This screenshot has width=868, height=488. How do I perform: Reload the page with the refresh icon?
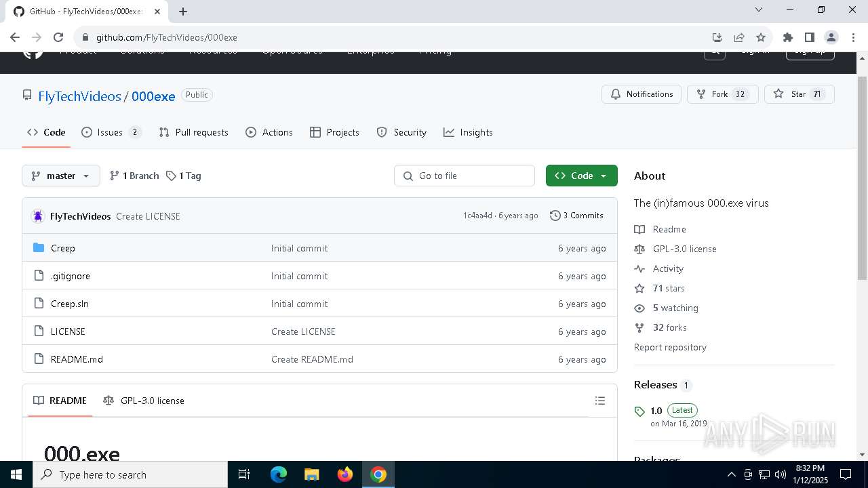click(x=58, y=37)
